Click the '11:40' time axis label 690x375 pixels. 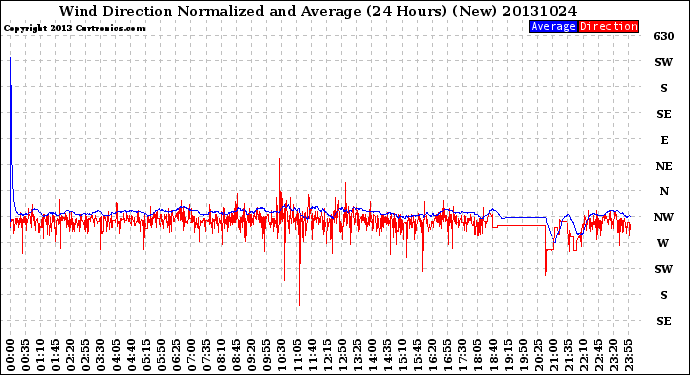click(312, 355)
